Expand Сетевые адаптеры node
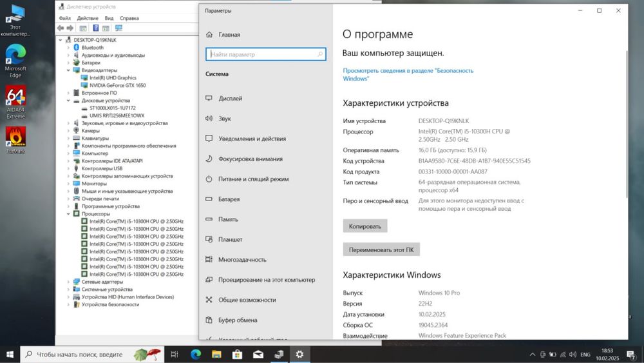The image size is (644, 363). point(69,282)
